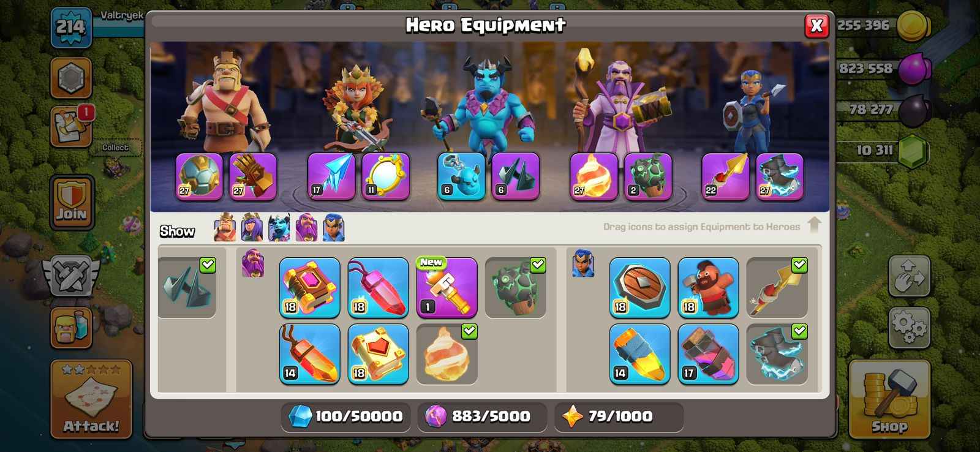This screenshot has height=452, width=980.
Task: Filter equipment by Minion Prince portrait
Action: point(279,227)
